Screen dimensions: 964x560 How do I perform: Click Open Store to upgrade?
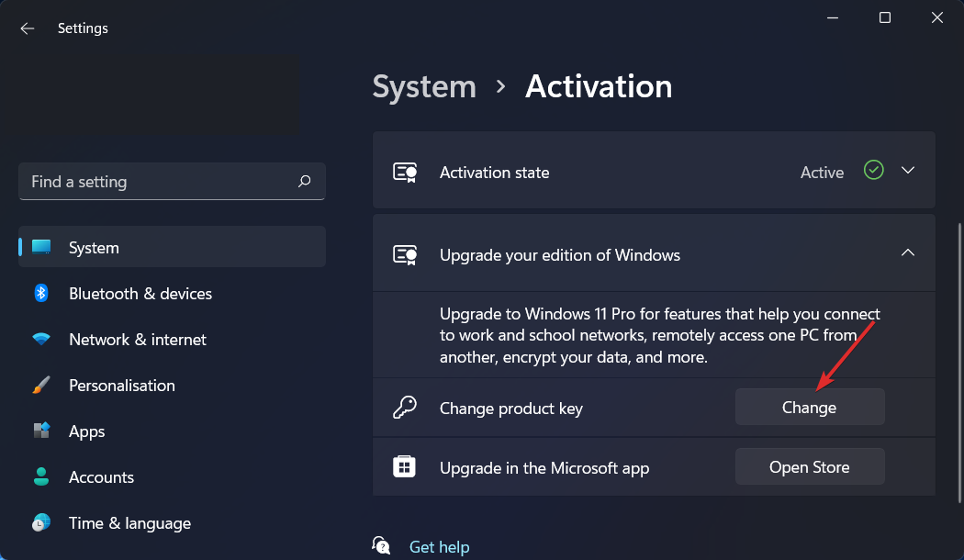tap(809, 466)
